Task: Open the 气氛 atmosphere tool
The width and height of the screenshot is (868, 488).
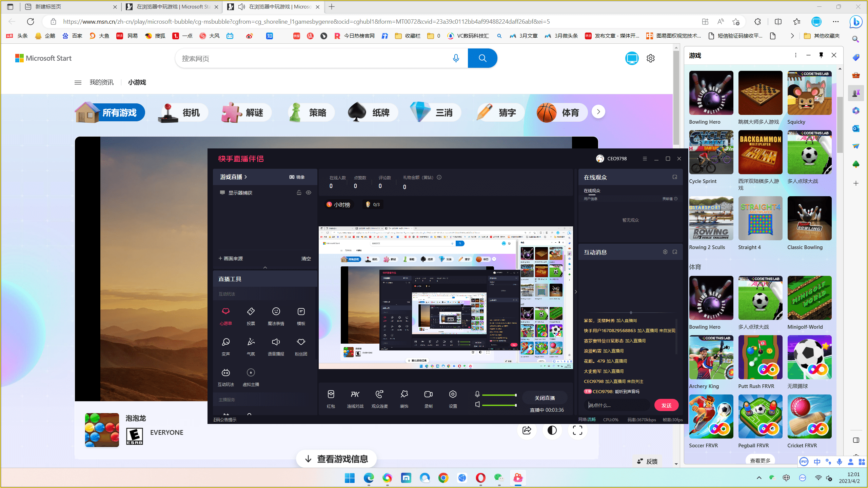Action: point(251,347)
